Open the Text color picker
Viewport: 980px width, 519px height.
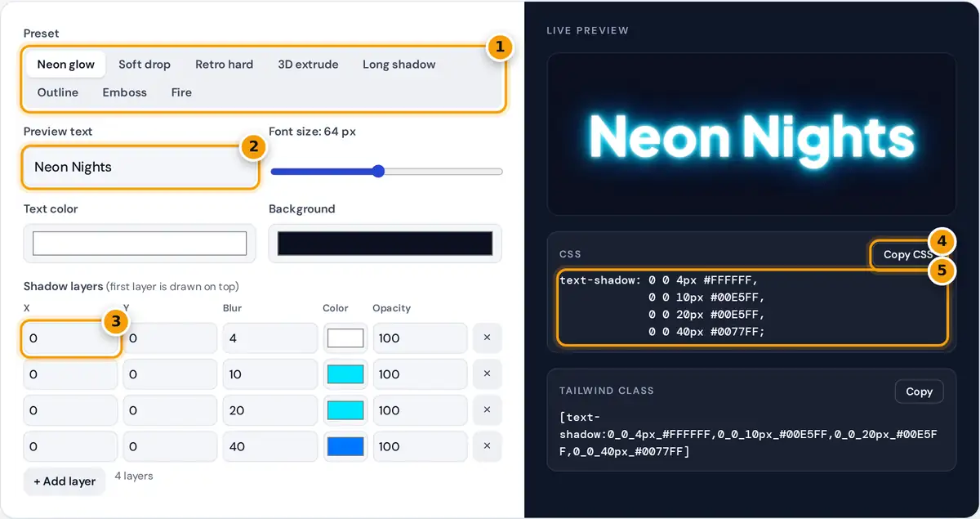tap(140, 244)
